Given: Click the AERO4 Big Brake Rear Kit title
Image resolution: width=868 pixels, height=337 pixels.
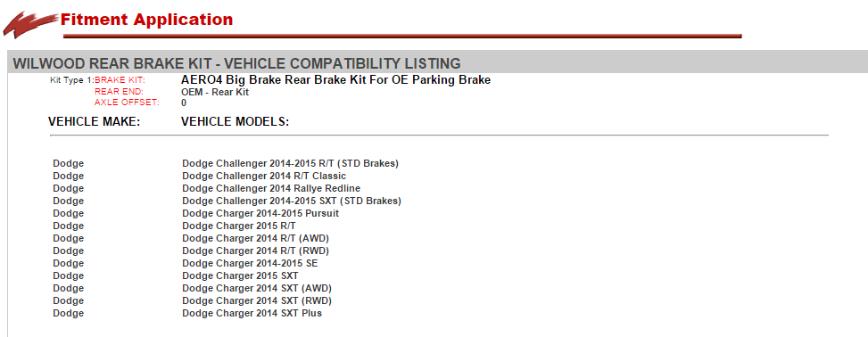Looking at the screenshot, I should point(335,79).
